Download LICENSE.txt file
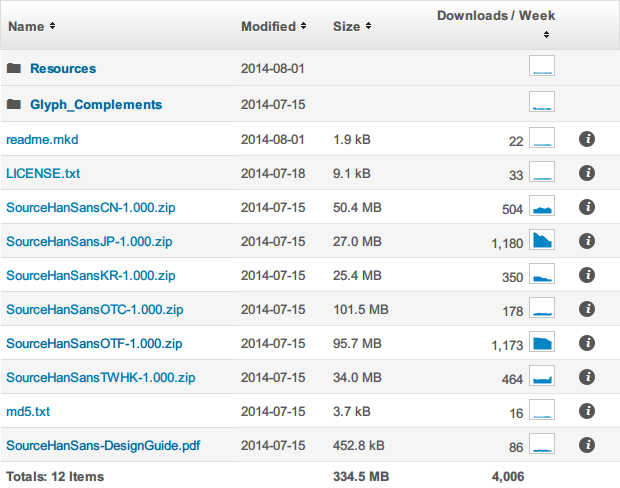 [43, 174]
